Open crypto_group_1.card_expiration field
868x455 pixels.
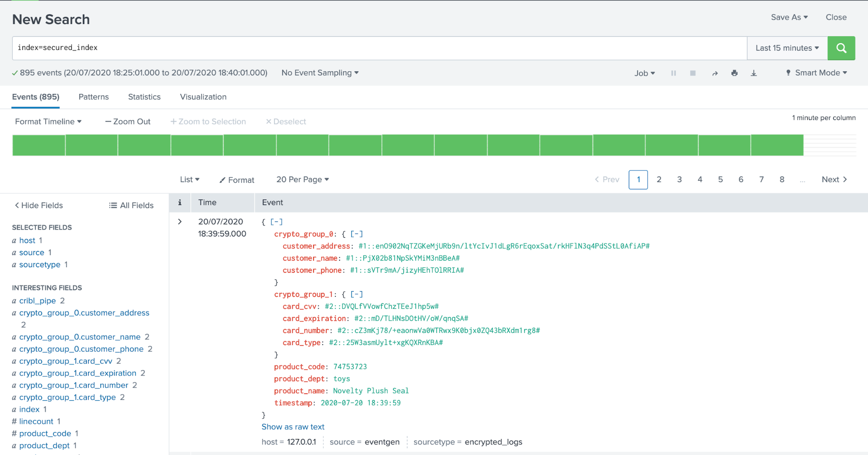pyautogui.click(x=78, y=373)
